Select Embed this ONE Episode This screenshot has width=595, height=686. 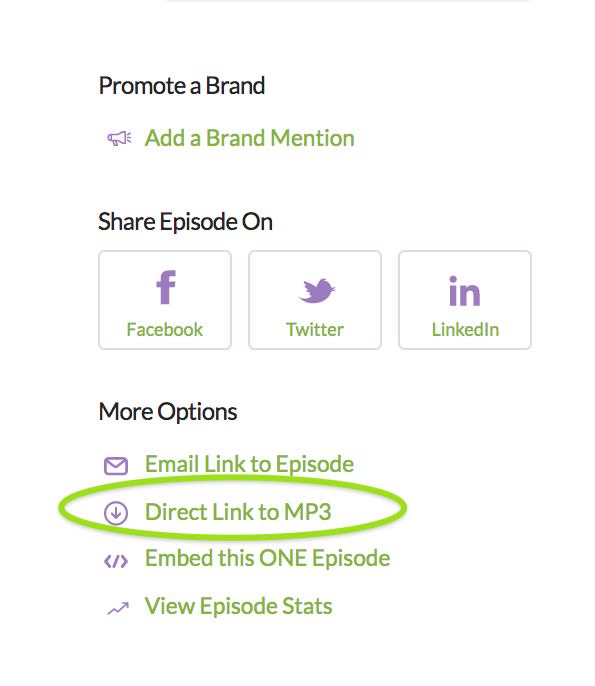[x=267, y=558]
